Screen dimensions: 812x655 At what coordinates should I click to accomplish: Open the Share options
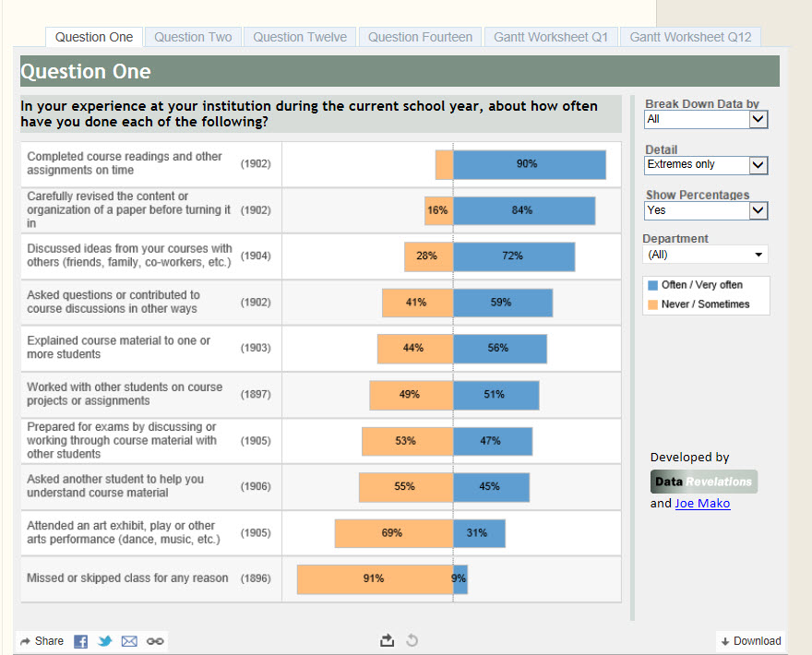(41, 641)
